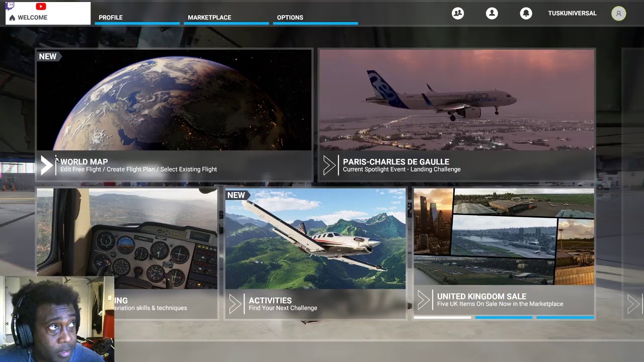
Task: Open the flight training cockpit thumbnail
Action: coord(127,239)
